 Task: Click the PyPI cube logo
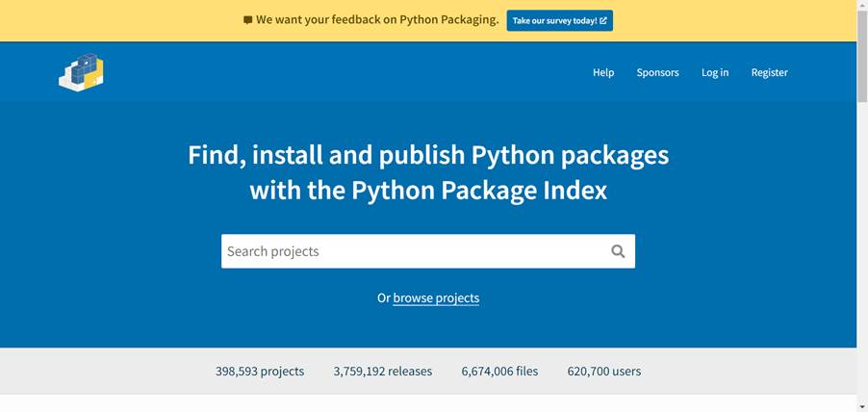82,72
